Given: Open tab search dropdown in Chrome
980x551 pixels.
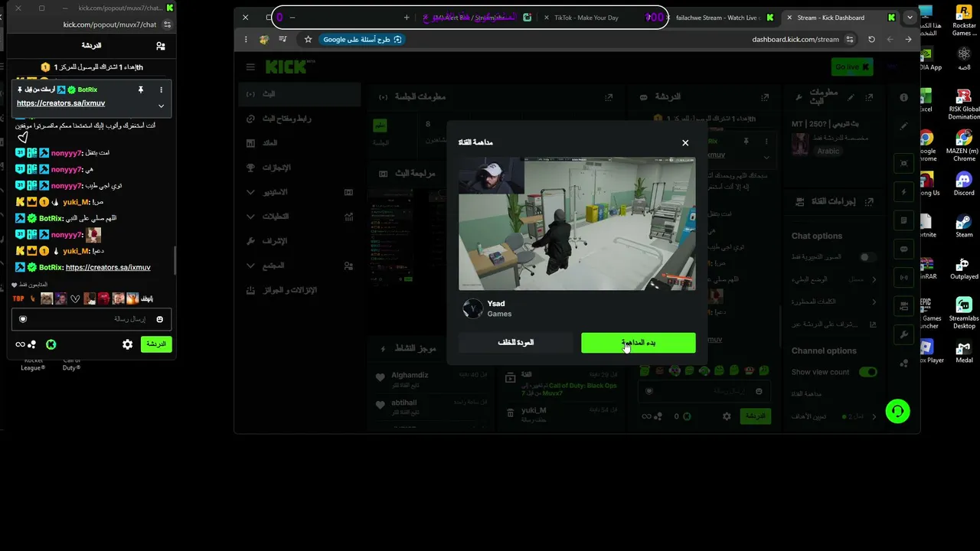Looking at the screenshot, I should [910, 18].
